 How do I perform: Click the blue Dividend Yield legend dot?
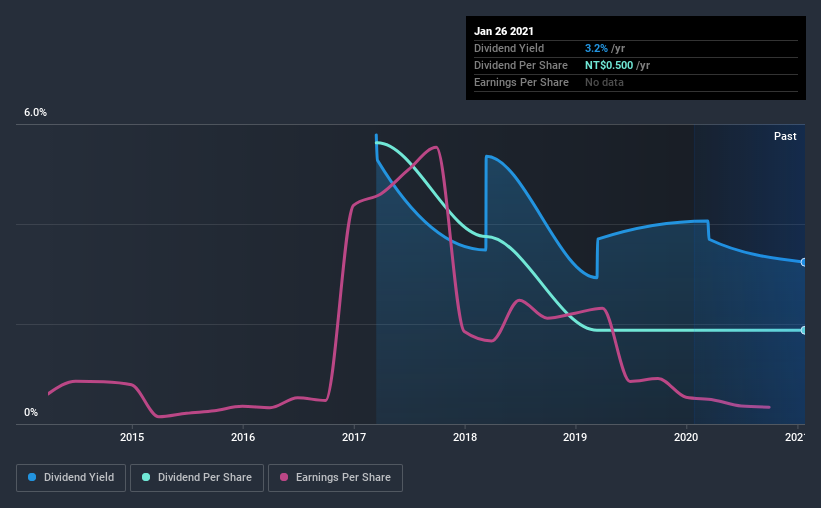[32, 477]
